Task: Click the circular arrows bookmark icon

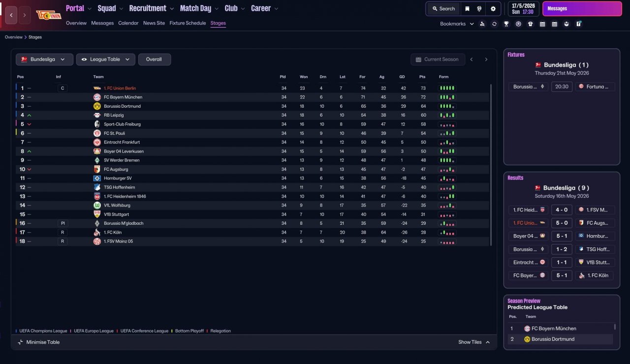Action: point(494,24)
